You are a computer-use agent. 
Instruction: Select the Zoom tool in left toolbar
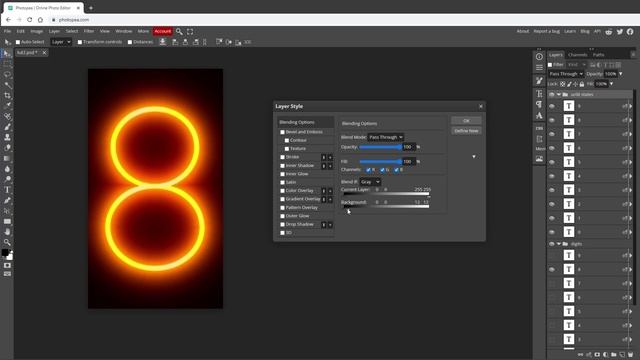[7, 242]
